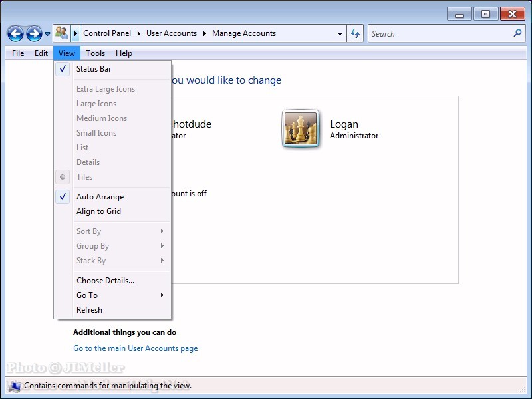
Task: Open the Edit menu
Action: pyautogui.click(x=41, y=53)
